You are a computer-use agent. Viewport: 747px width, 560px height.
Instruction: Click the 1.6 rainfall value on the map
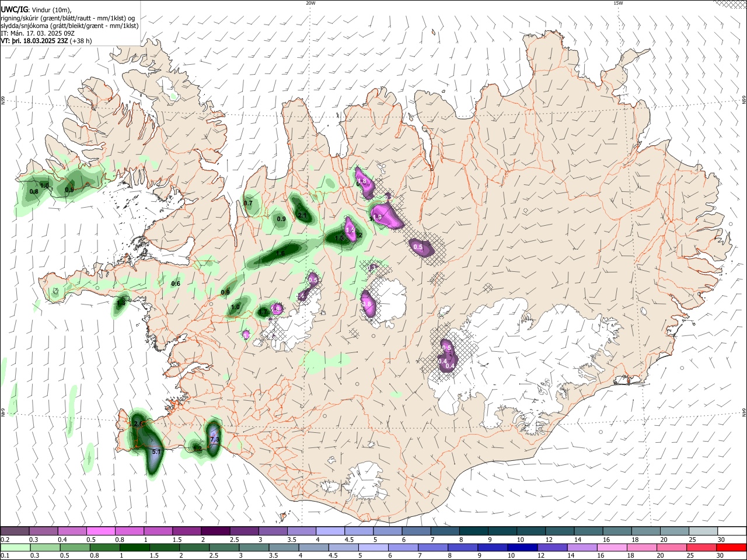tap(281, 253)
